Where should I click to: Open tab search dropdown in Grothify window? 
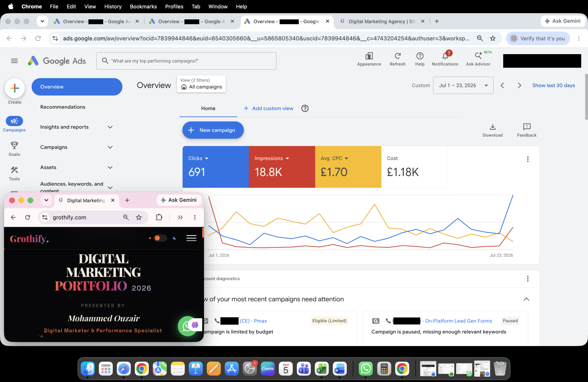click(x=46, y=200)
